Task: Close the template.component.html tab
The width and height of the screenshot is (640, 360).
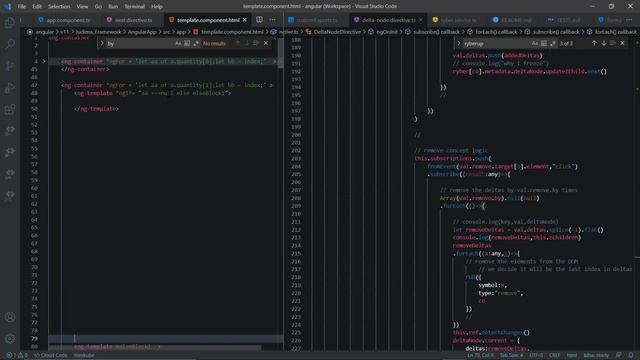Action: (x=245, y=20)
